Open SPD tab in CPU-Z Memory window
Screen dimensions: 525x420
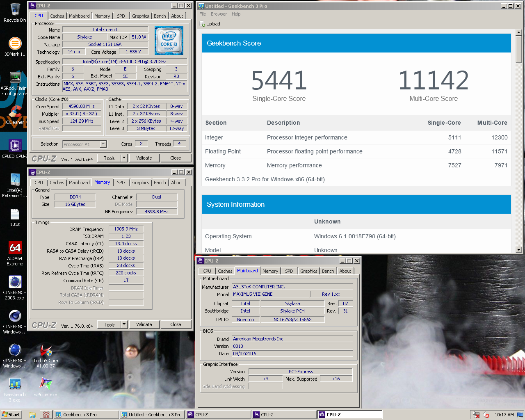click(121, 183)
